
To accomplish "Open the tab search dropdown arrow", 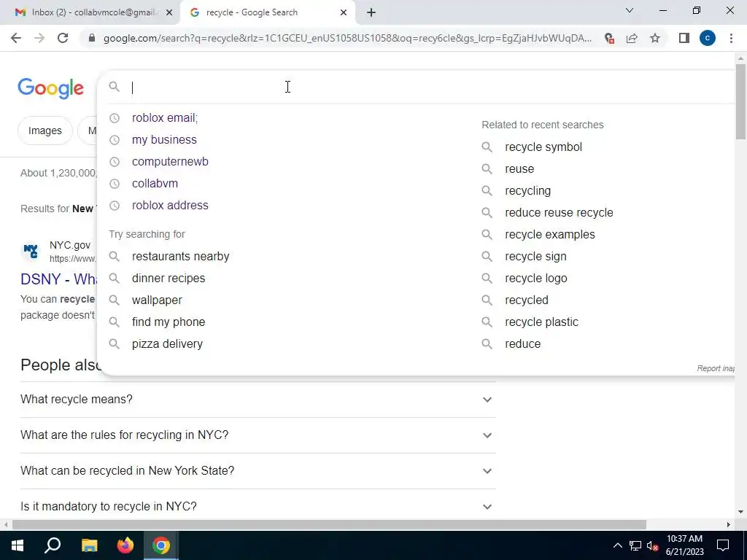I will (630, 10).
